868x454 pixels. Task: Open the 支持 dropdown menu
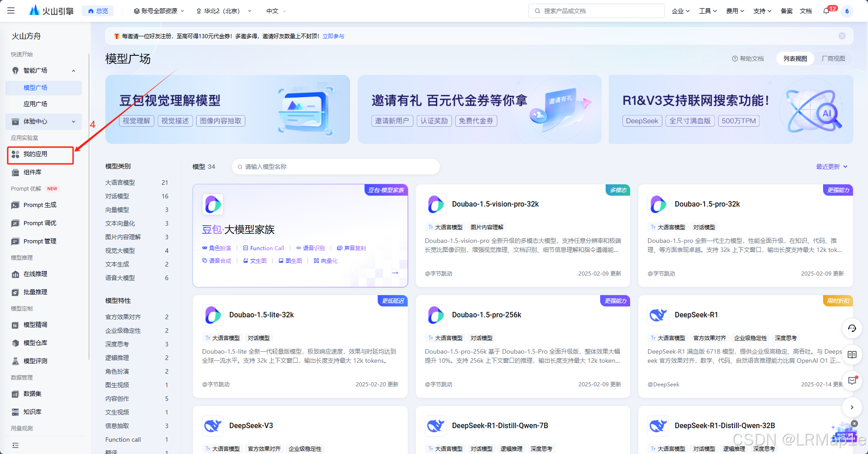(x=762, y=11)
